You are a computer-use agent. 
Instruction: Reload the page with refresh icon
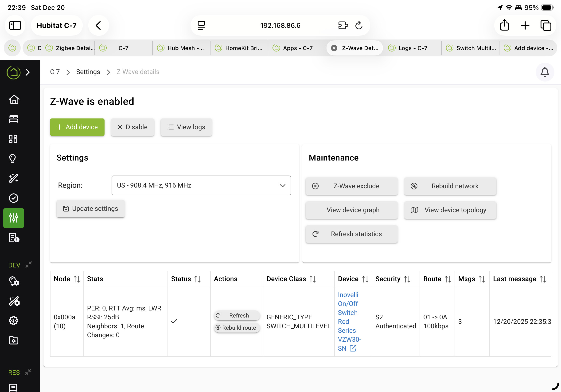click(359, 25)
